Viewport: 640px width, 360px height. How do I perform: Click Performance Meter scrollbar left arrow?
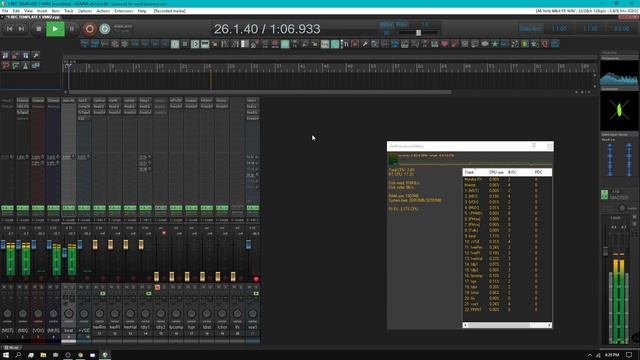[465, 325]
